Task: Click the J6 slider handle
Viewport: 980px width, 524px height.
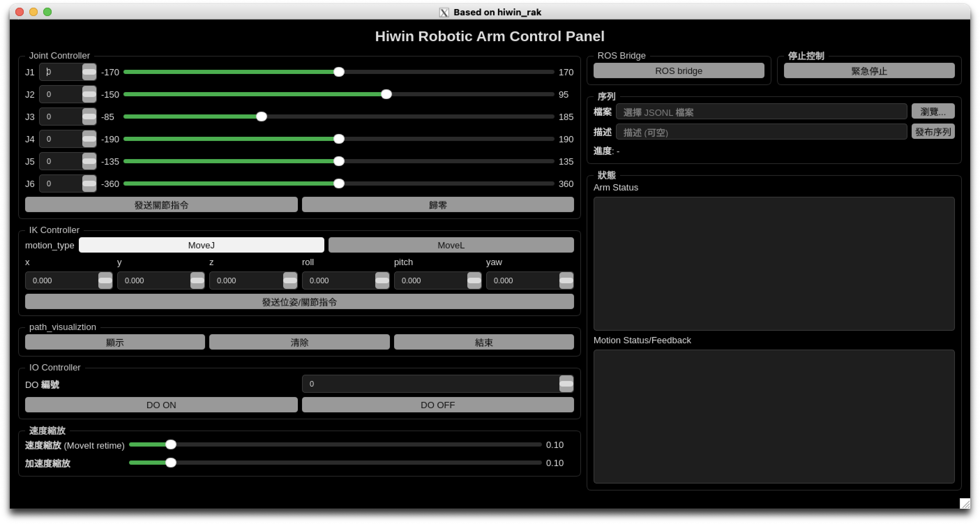Action: 339,184
